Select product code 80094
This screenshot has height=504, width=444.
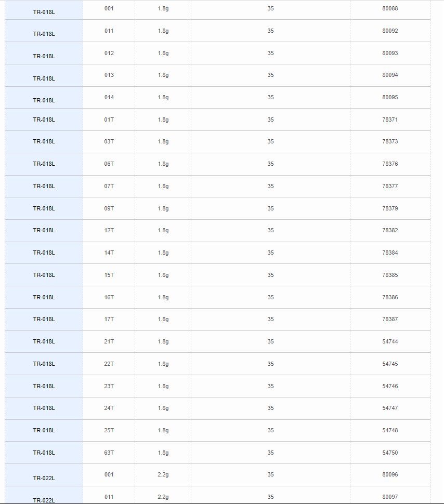(x=390, y=75)
